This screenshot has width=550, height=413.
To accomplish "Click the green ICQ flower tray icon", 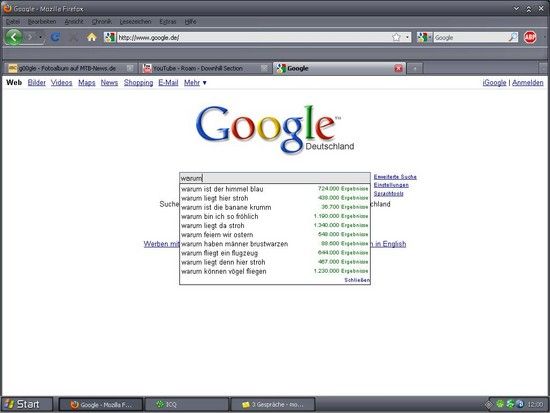I will (499, 404).
